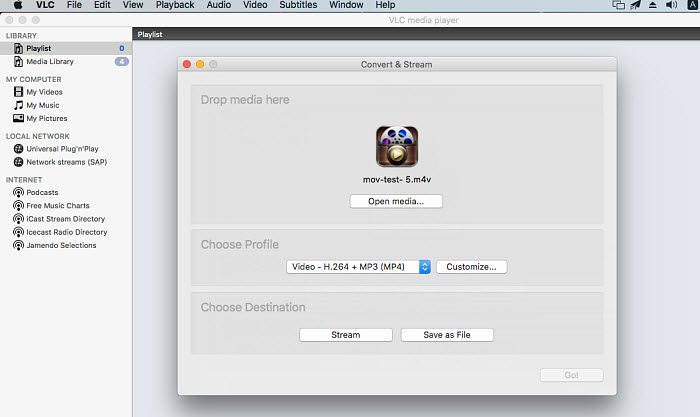Click the rocket menu bar icon
Image resolution: width=700 pixels, height=417 pixels.
point(635,5)
